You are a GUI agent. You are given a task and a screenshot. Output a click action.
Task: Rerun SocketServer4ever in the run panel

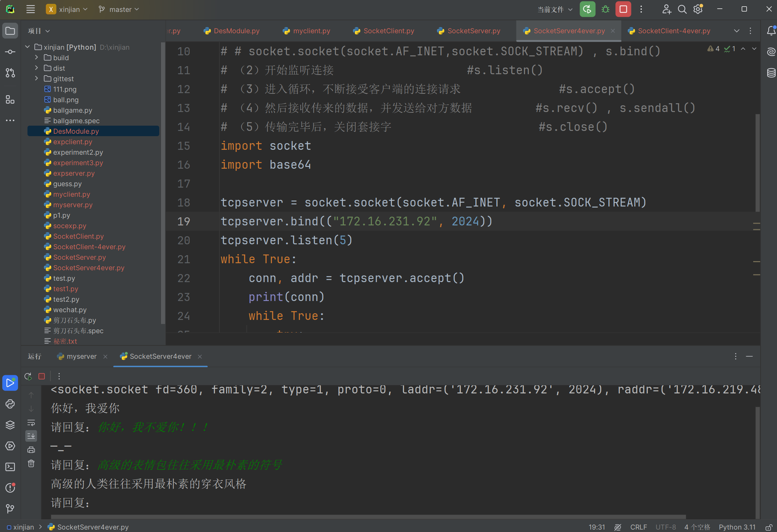(x=28, y=376)
